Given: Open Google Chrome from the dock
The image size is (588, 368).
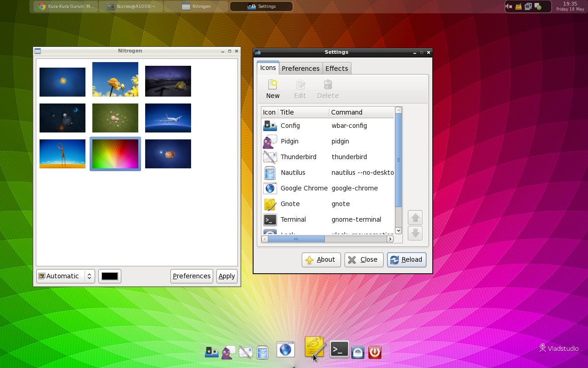Looking at the screenshot, I should (x=286, y=350).
